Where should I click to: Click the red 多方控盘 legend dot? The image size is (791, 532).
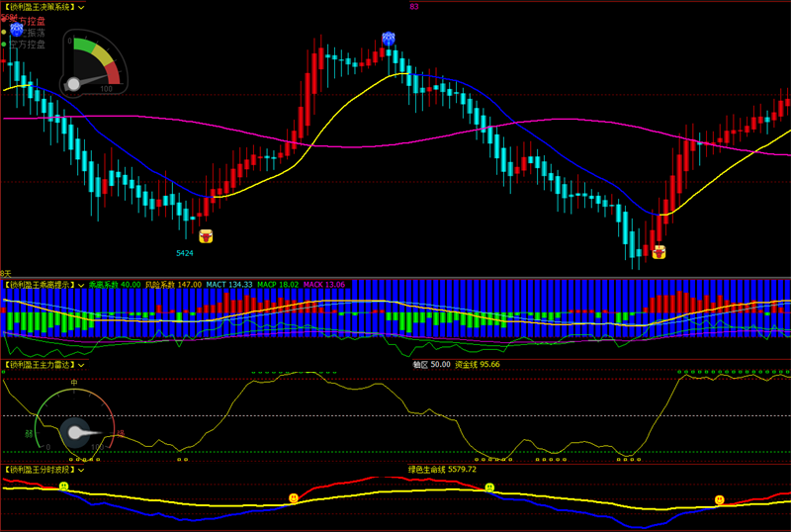pyautogui.click(x=4, y=20)
